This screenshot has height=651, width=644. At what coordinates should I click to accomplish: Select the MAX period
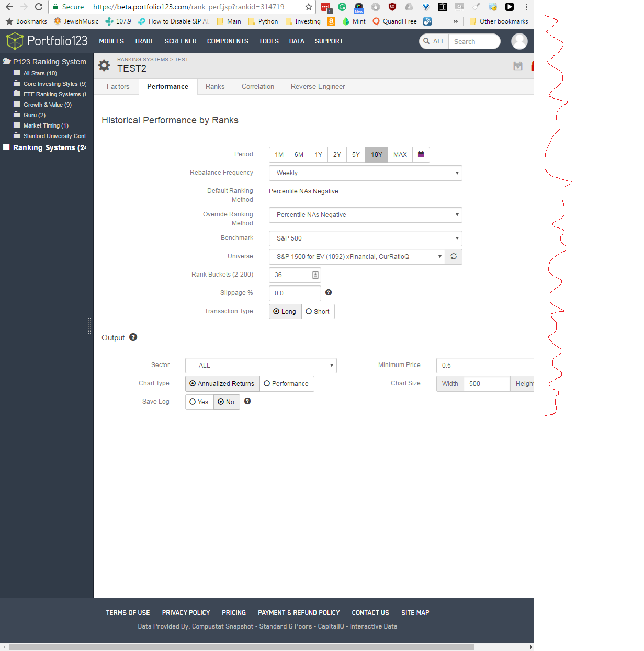pyautogui.click(x=400, y=155)
